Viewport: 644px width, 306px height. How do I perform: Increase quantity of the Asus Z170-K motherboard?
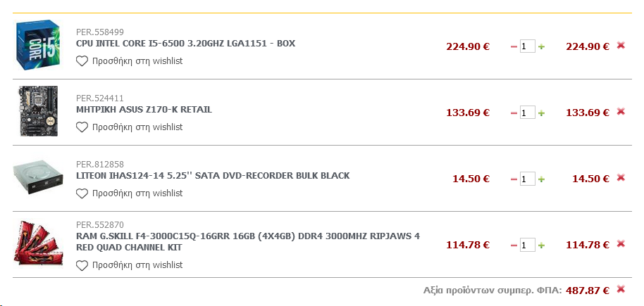(x=542, y=113)
